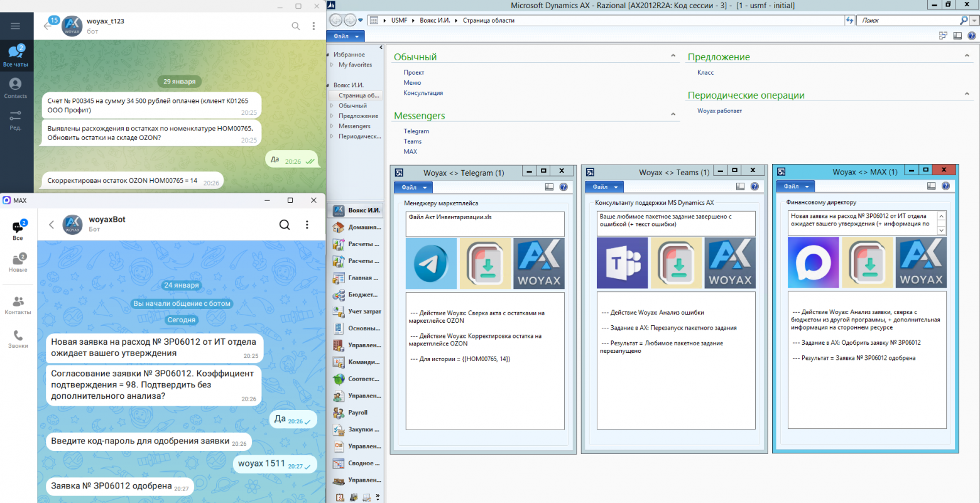Click the download icon in Woyax <> Telegram form
This screenshot has width=980, height=503.
(485, 263)
